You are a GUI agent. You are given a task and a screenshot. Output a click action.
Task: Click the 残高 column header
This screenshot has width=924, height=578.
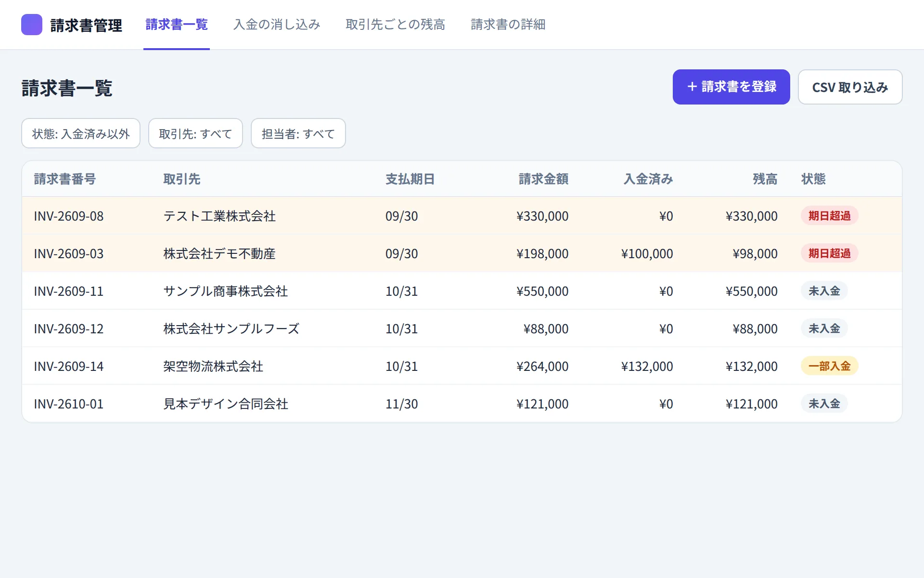(x=765, y=179)
